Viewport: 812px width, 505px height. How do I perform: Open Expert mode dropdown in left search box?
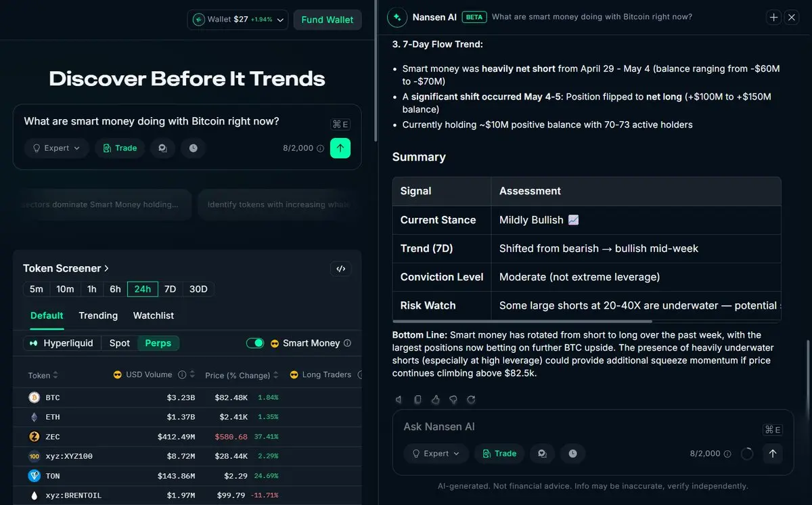(x=57, y=148)
